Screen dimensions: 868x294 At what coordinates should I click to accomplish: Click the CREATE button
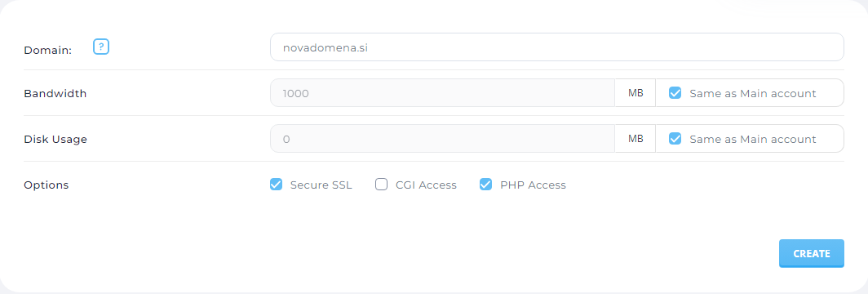tap(812, 254)
